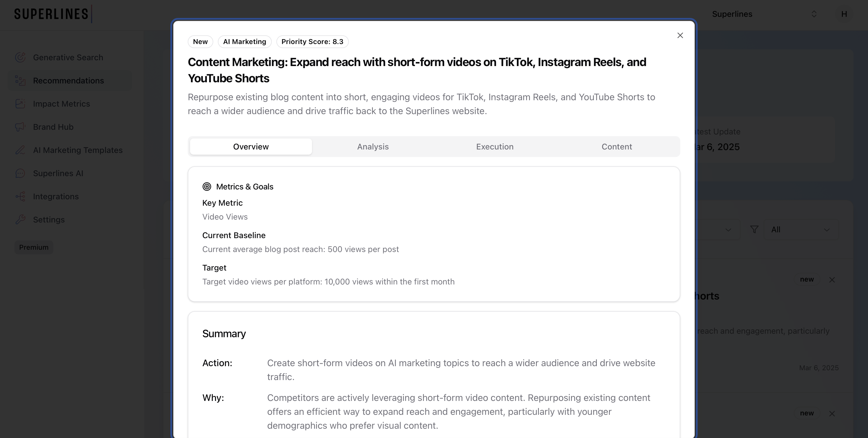Click the Superlines AI chat icon
868x438 pixels.
pyautogui.click(x=20, y=174)
